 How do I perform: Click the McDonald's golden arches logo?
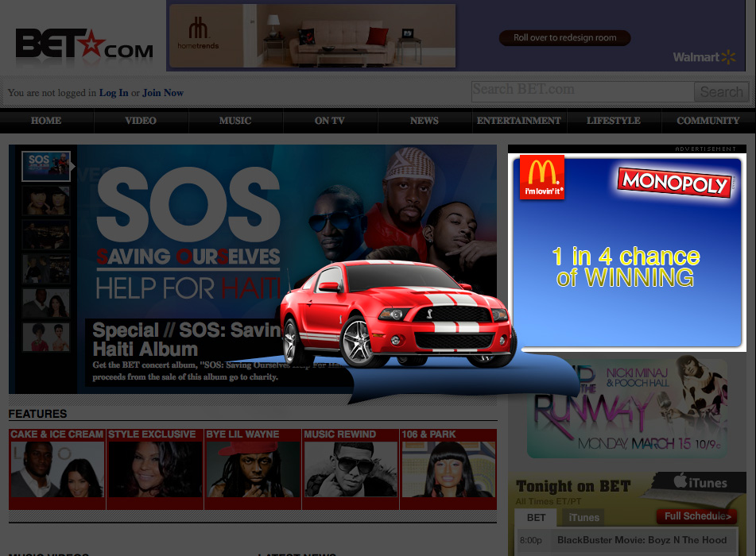pyautogui.click(x=542, y=176)
